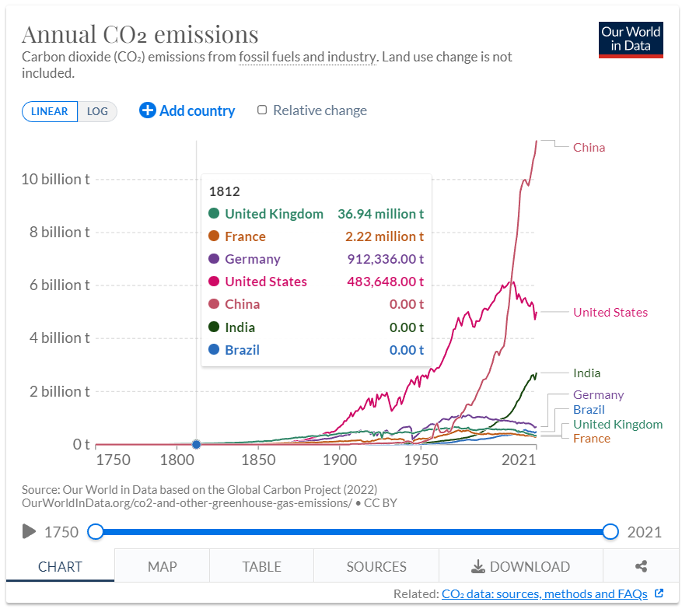Click the share icon in the bottom bar

(641, 566)
